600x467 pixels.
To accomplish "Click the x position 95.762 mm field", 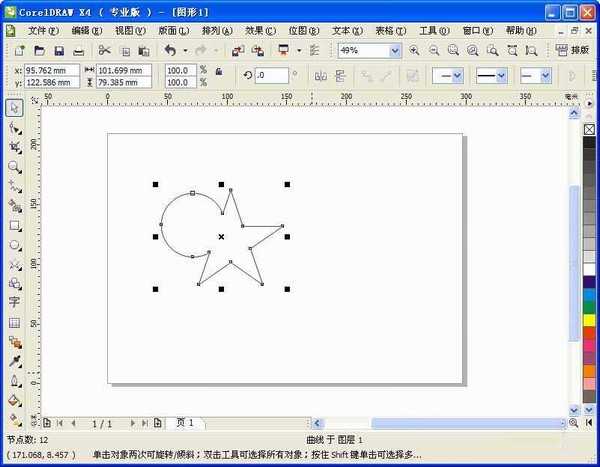I will [x=51, y=70].
